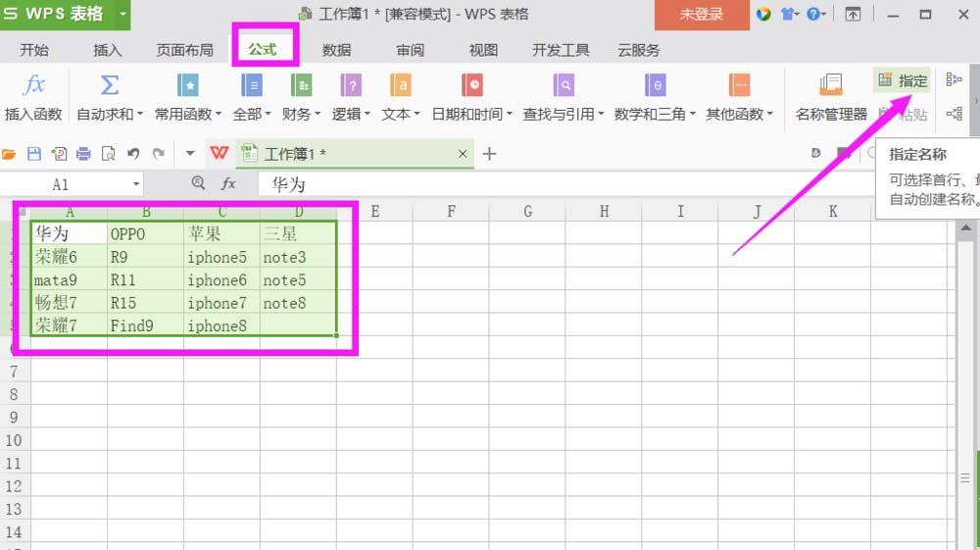Open the Help question mark icon
Viewport: 980px width, 550px height.
coord(813,14)
